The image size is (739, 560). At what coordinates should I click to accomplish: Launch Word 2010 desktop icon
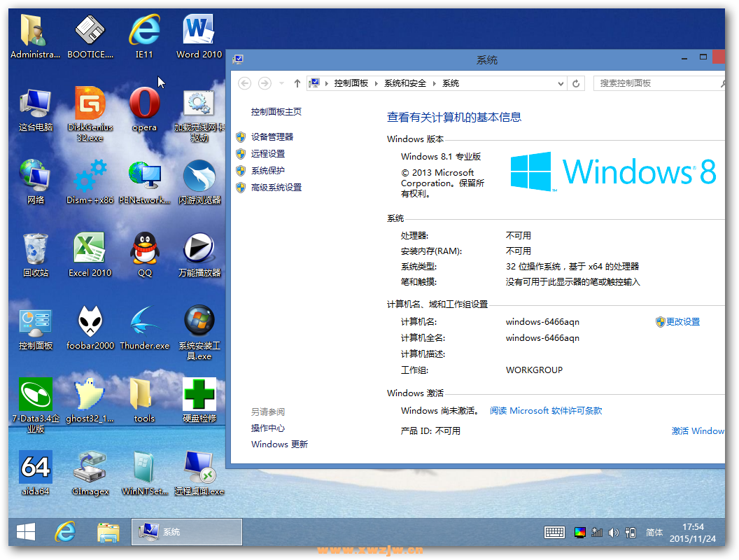pos(199,36)
